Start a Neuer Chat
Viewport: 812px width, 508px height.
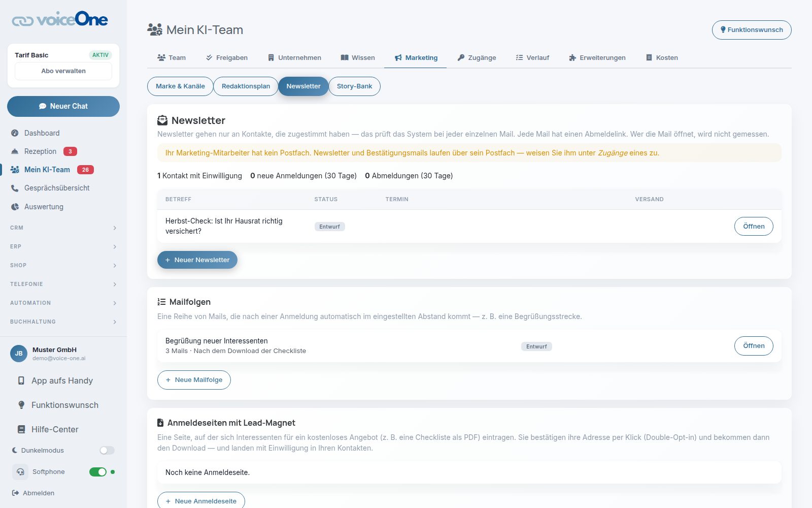(63, 106)
